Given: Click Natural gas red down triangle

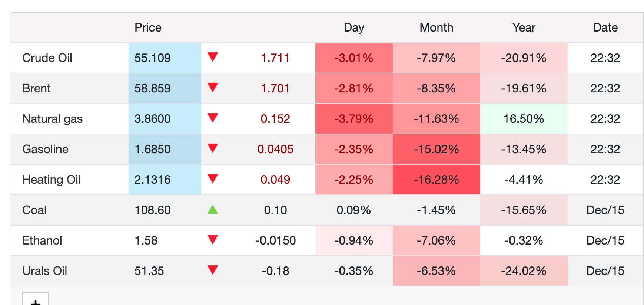Looking at the screenshot, I should (213, 118).
